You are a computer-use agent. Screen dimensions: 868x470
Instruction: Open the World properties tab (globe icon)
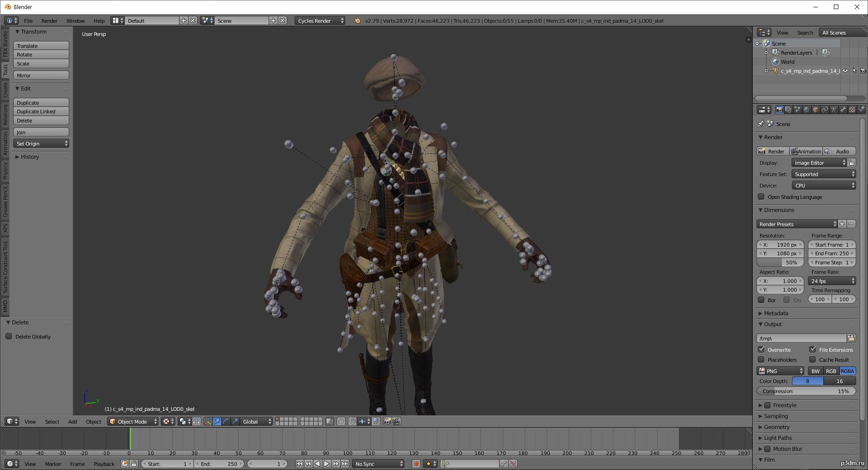pos(807,110)
